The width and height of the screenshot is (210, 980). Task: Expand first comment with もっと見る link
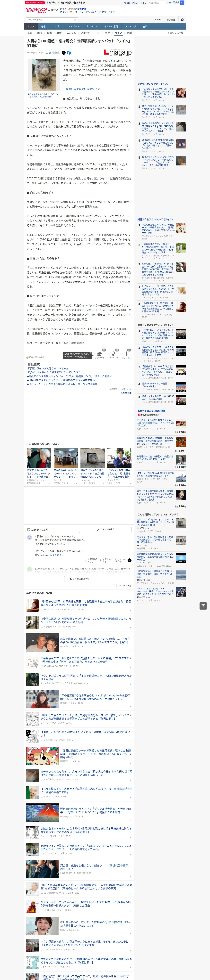[56, 555]
